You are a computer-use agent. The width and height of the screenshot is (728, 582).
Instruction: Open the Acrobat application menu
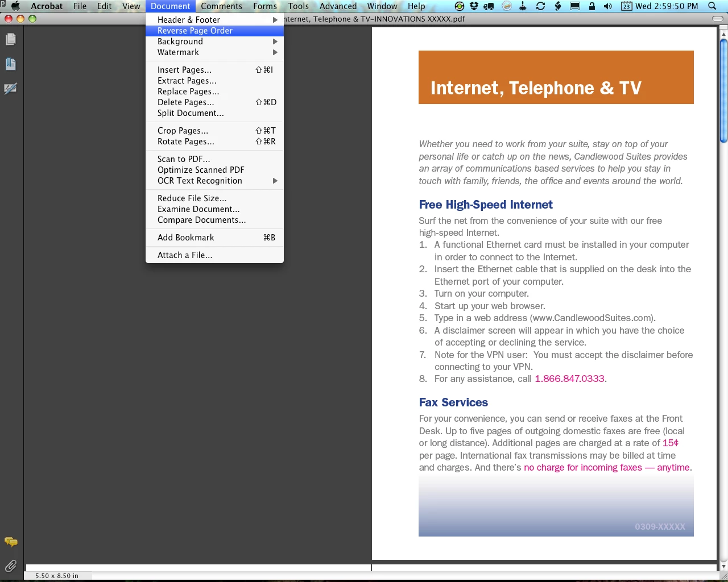(x=47, y=6)
